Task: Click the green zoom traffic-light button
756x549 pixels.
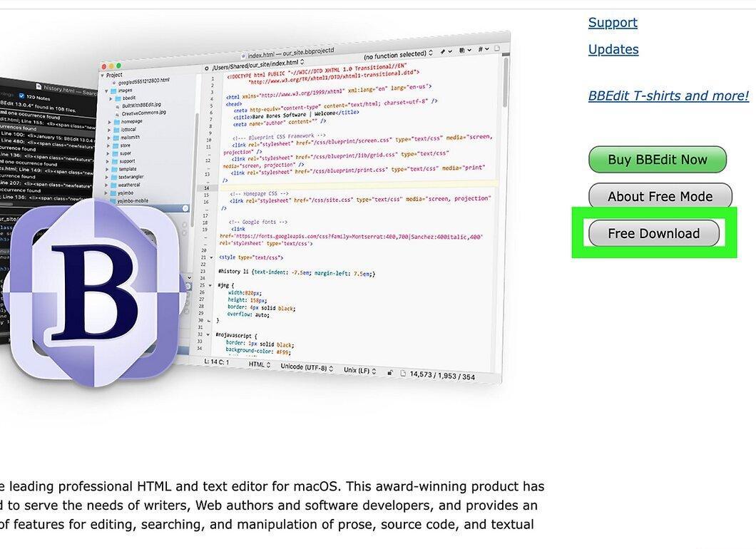Action: tap(118, 66)
